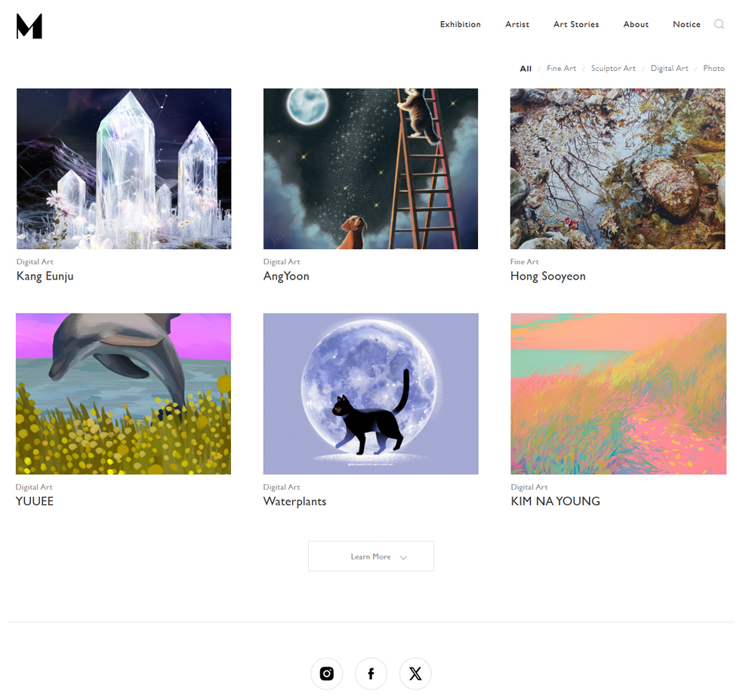Viewport: 743px width, 700px height.
Task: Go to the Artist menu item
Action: [517, 24]
